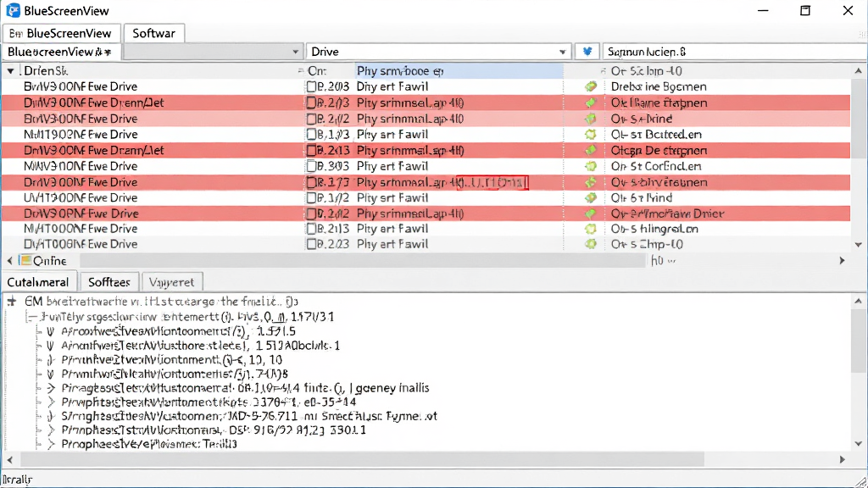Sort by the Or Sc lon-10 column header
This screenshot has width=868, height=488.
pos(726,71)
